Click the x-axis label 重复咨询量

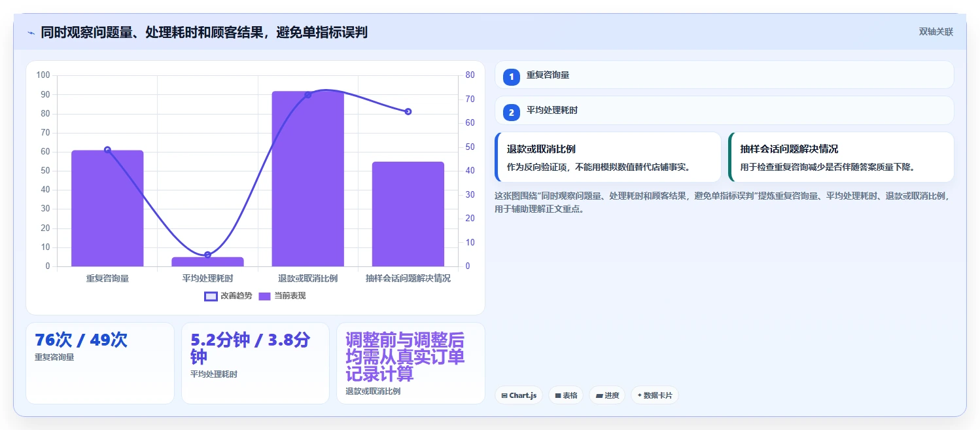coord(107,278)
